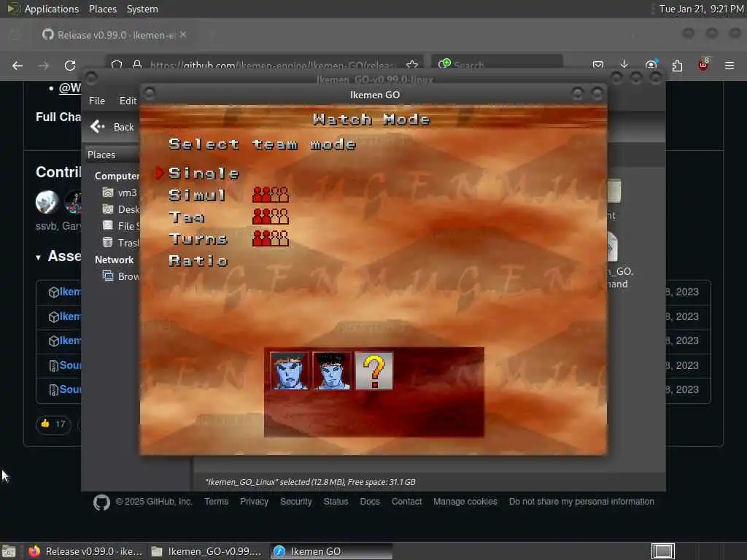The image size is (747, 560).
Task: Click the red uBlock extension icon
Action: tap(703, 65)
